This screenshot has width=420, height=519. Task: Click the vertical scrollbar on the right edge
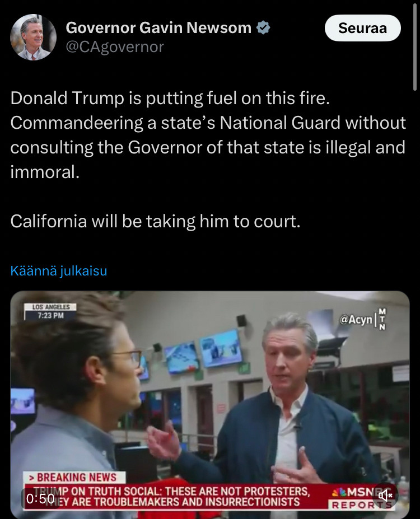(415, 46)
